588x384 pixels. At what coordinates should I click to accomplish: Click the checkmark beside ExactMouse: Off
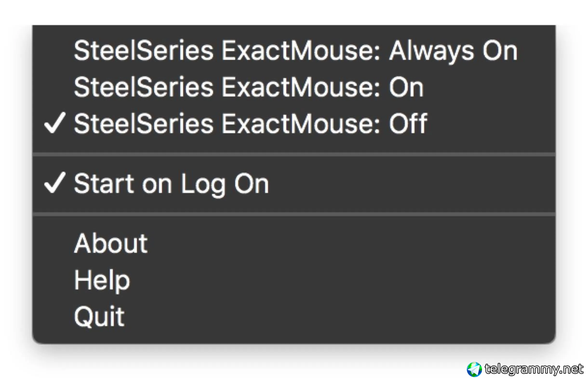[x=55, y=123]
